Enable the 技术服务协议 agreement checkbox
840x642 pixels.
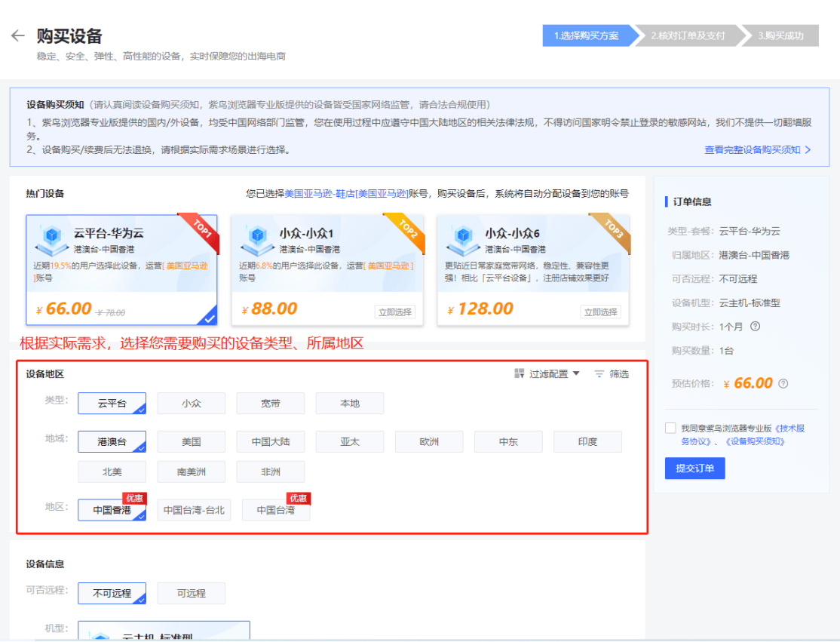[670, 428]
